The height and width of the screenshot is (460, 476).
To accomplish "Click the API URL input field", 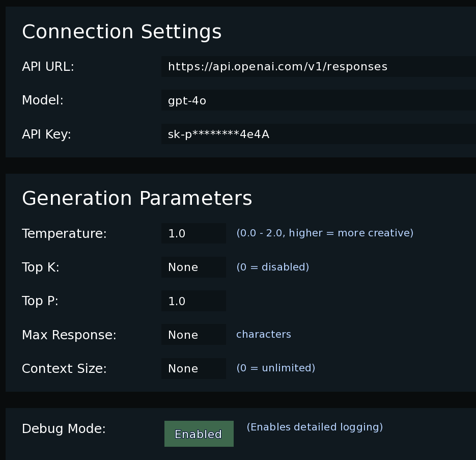I will coord(319,67).
